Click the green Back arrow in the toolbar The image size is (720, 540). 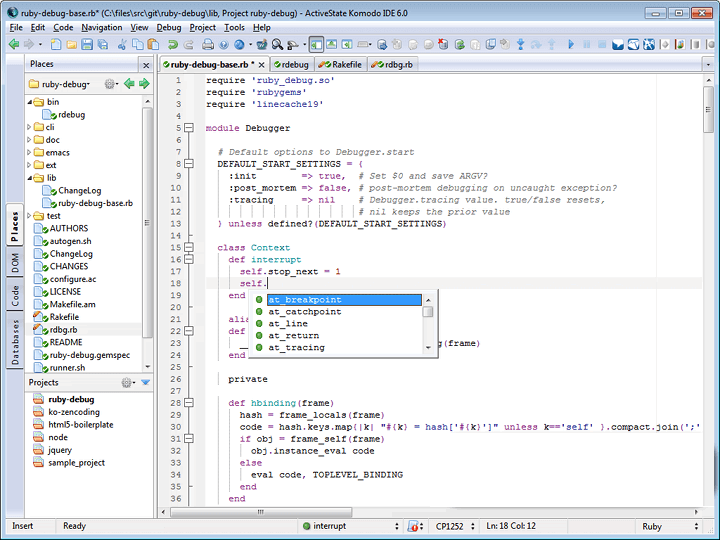pyautogui.click(x=14, y=45)
